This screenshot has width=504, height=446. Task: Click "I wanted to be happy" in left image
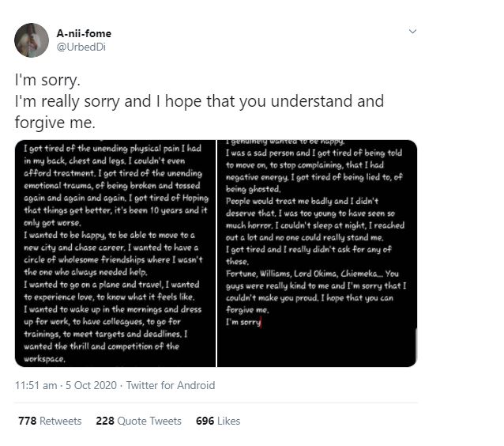(74, 236)
